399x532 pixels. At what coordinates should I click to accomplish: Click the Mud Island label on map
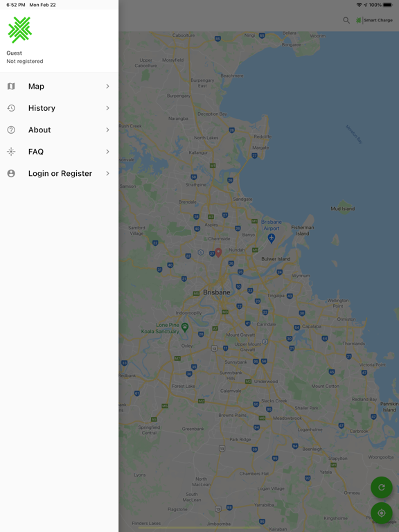[x=343, y=209]
